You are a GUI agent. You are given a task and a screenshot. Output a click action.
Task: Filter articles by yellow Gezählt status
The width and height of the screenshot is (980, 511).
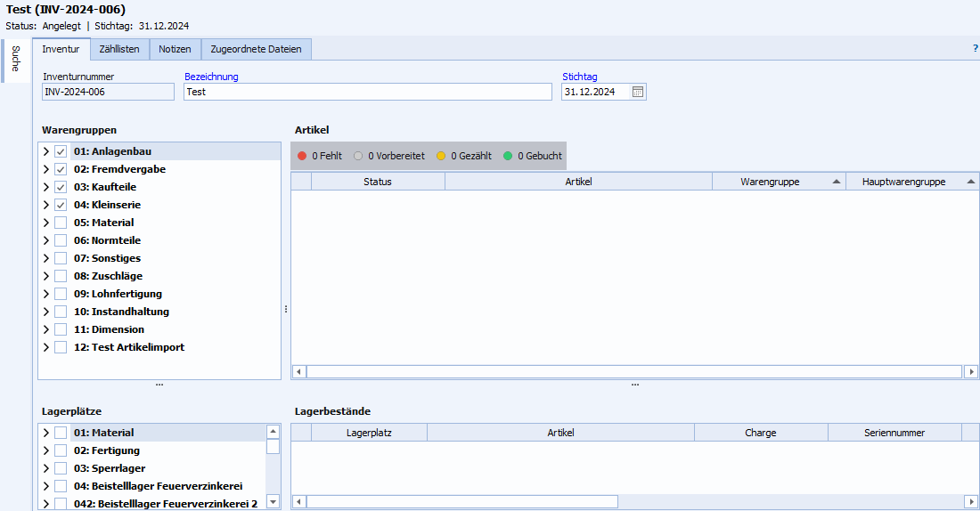pos(464,156)
